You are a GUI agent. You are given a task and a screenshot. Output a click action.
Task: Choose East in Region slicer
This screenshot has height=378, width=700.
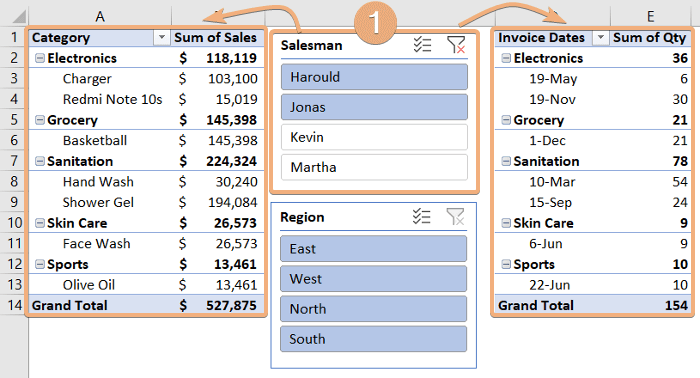click(373, 249)
